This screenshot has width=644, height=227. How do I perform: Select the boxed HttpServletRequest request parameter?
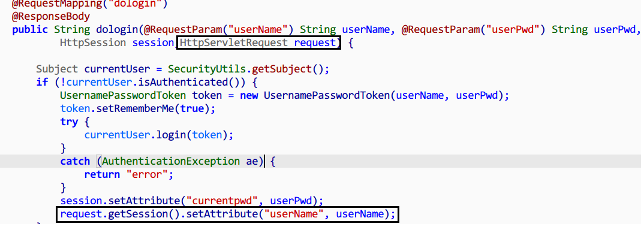tap(259, 43)
